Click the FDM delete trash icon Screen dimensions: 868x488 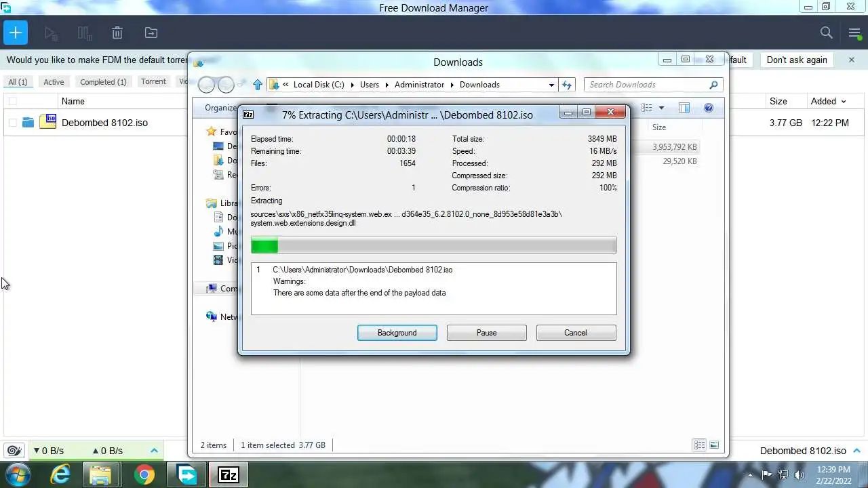pyautogui.click(x=117, y=33)
